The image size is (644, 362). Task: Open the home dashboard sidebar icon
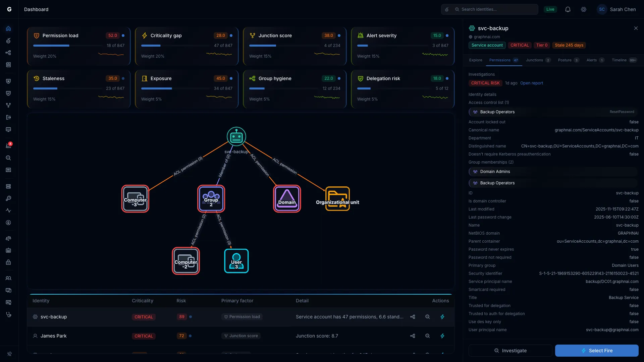click(8, 28)
